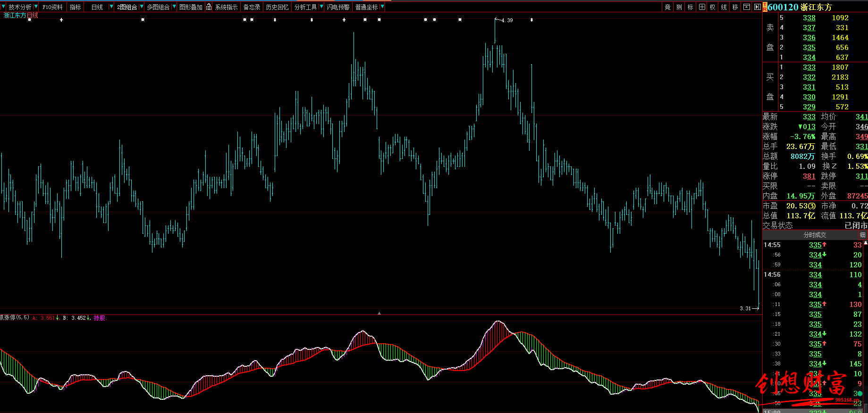Click the 测 toolbar icon
The image size is (868, 413).
tap(679, 7)
